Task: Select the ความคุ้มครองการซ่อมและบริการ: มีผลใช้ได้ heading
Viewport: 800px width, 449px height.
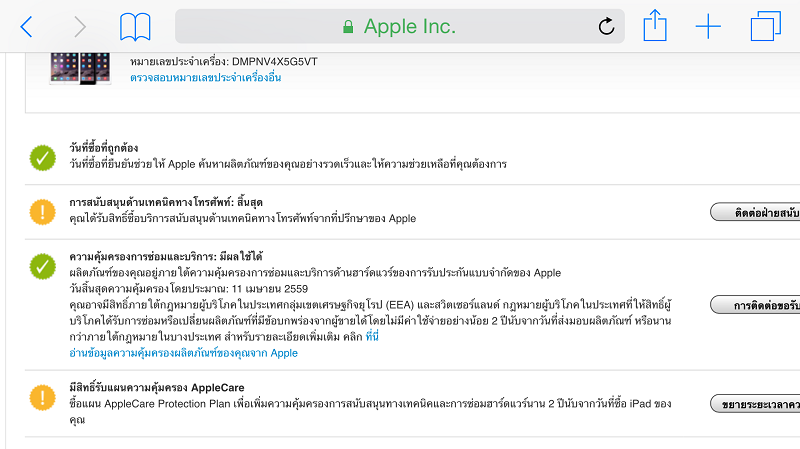Action: (166, 257)
